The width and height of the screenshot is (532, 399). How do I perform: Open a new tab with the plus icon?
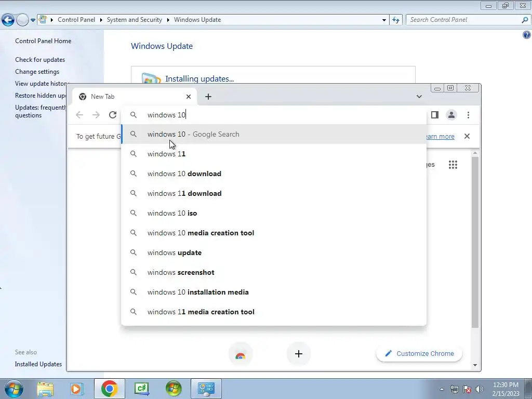[x=208, y=97]
